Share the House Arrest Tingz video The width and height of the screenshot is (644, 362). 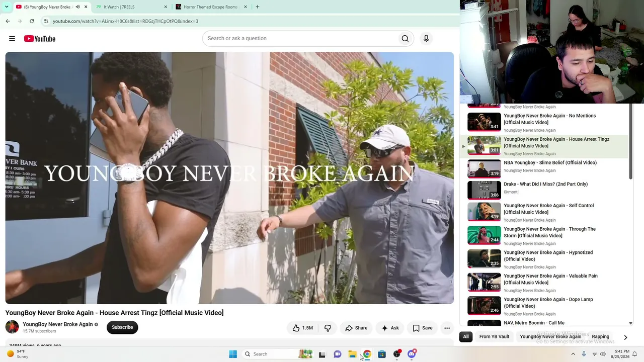[356, 328]
